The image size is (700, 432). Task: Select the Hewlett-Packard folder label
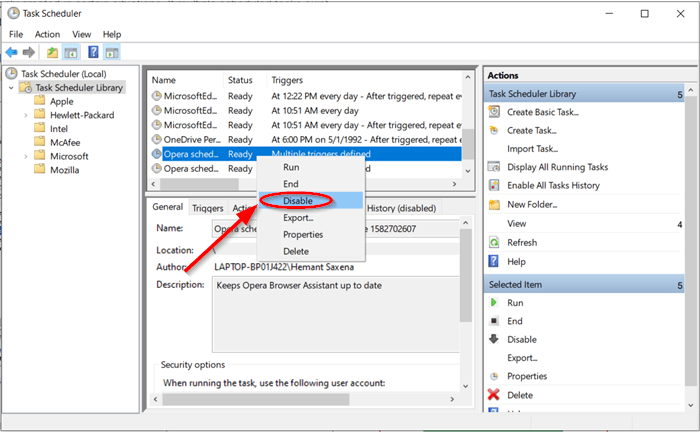click(x=82, y=115)
